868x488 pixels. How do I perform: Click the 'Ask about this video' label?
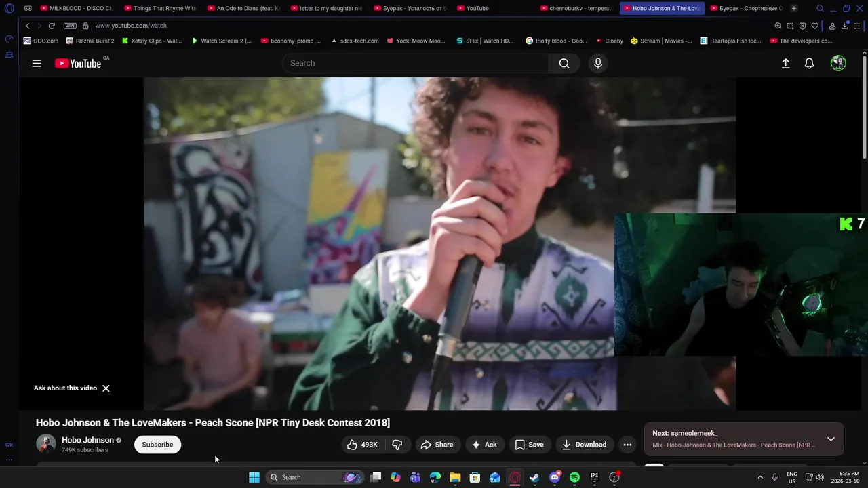[65, 388]
